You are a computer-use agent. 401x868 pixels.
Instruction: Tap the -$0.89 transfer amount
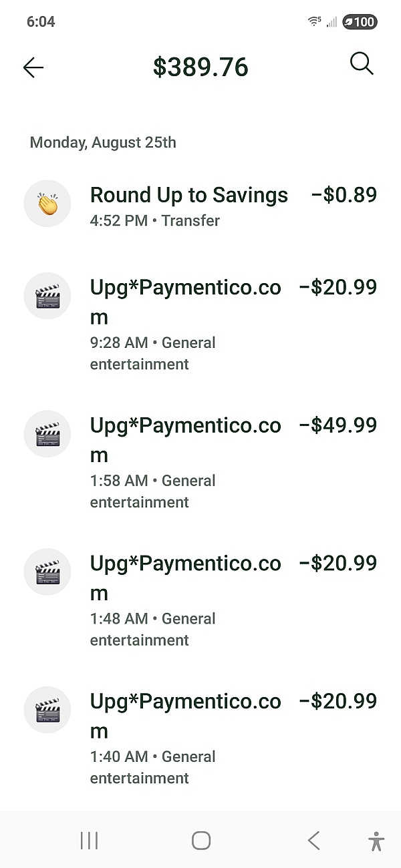(344, 195)
